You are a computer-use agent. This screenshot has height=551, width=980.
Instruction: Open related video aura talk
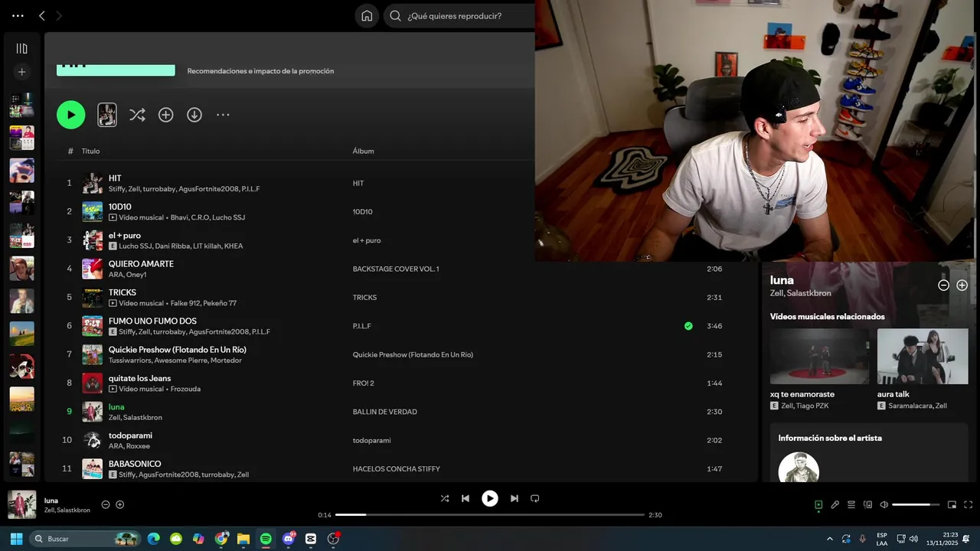923,357
